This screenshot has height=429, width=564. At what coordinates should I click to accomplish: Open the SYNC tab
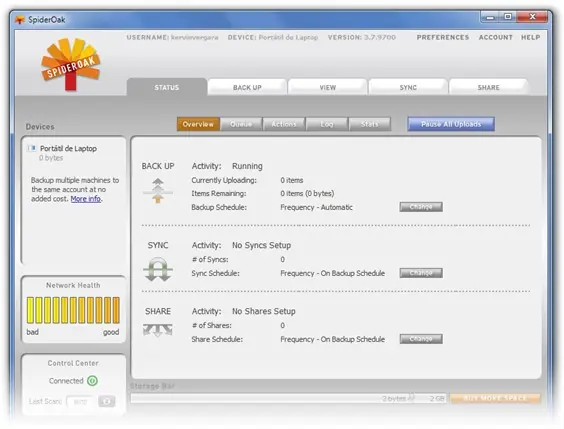point(408,87)
